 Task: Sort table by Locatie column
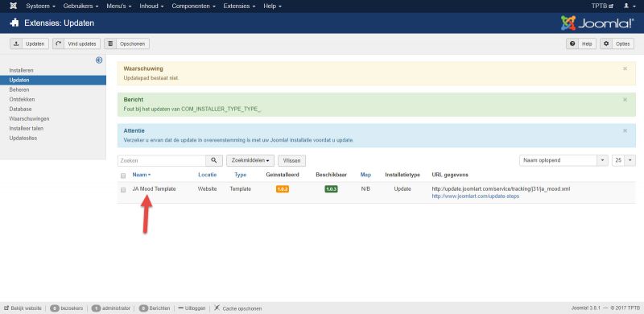(x=208, y=175)
